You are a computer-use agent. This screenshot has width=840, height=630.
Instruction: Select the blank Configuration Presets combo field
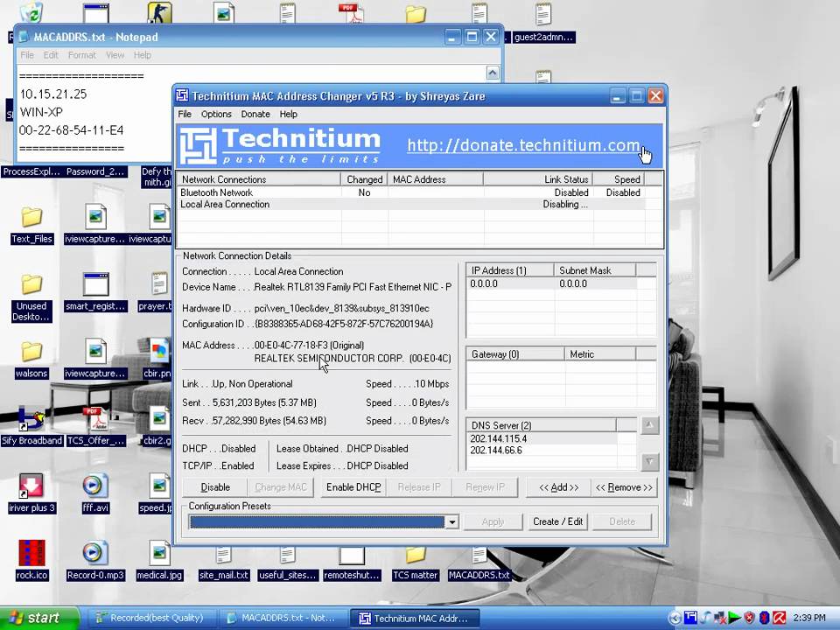317,521
